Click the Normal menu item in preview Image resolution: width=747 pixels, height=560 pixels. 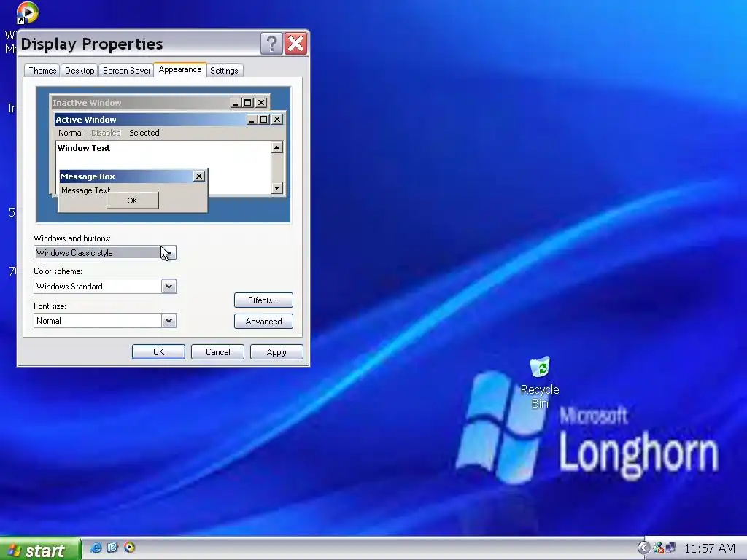71,133
